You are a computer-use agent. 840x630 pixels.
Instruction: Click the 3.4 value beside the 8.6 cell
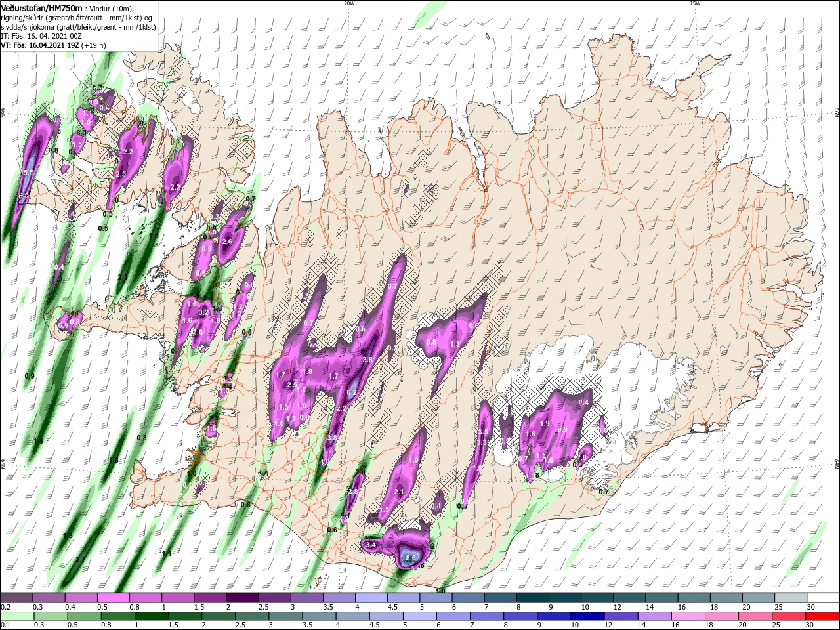pyautogui.click(x=370, y=545)
